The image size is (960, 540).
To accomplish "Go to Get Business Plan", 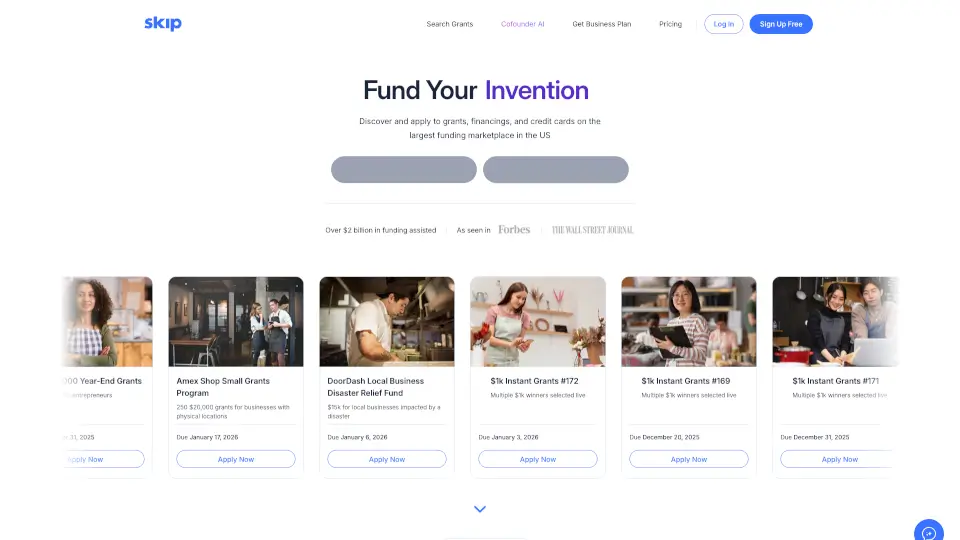I will 601,24.
